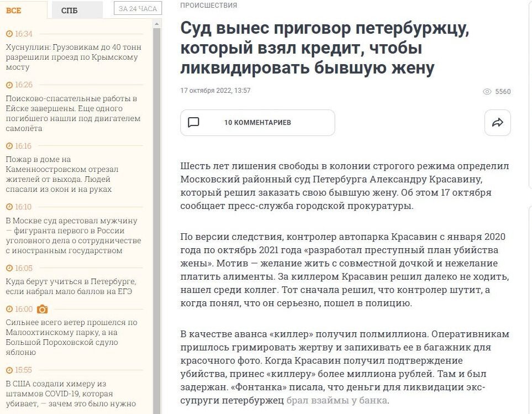Image resolution: width=532 pixels, height=414 pixels.
Task: Open the ПРОИСШЕСТВИЯ category link
Action: coord(209,5)
